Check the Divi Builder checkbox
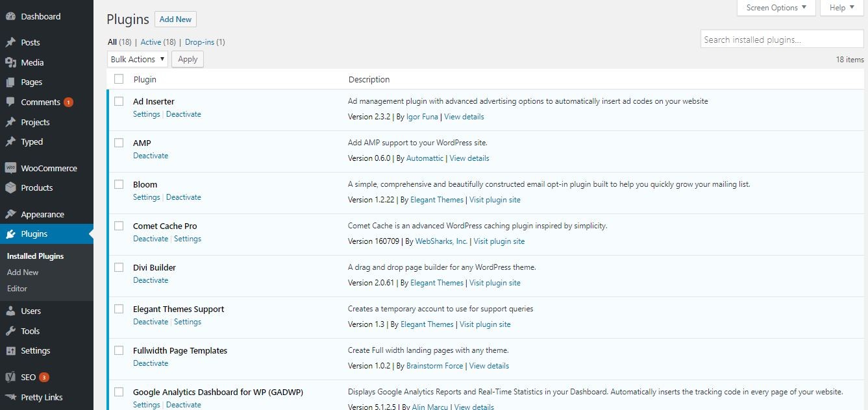 119,267
